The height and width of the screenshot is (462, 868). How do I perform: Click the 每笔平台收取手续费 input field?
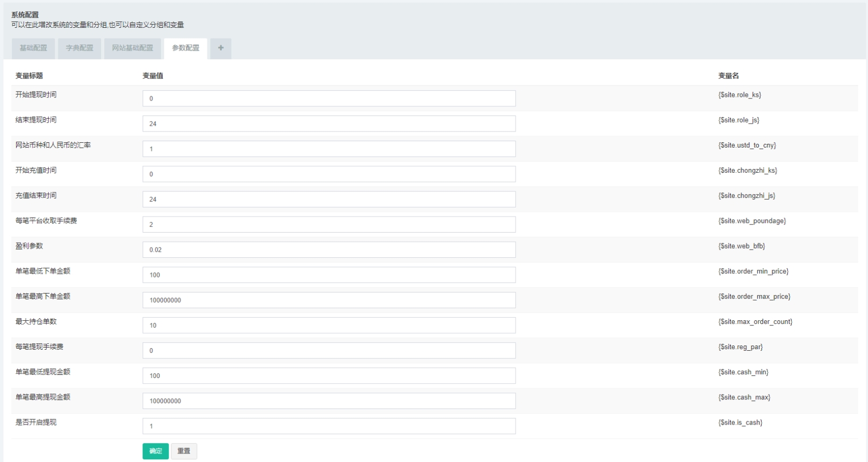[x=329, y=225]
